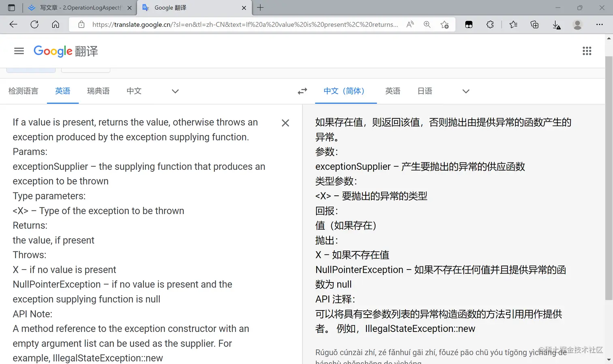Click the translated line '<X> – 要抛出的异常的类型'

tap(371, 196)
